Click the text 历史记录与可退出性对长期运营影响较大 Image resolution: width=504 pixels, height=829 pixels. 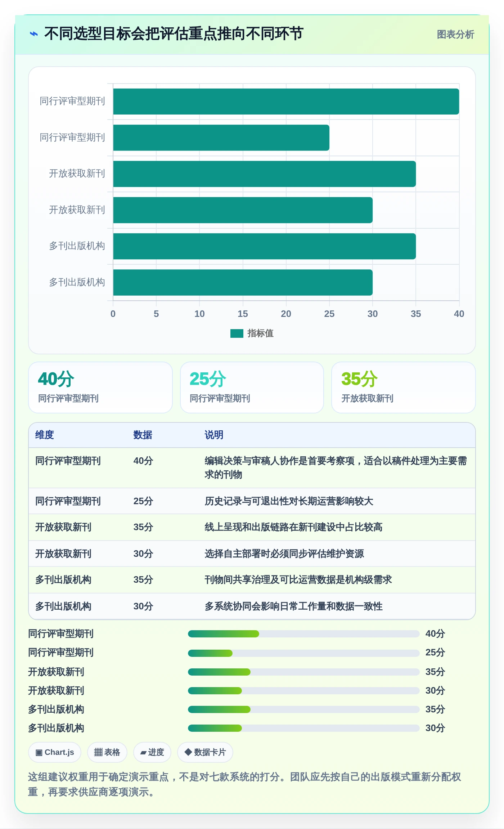click(289, 501)
